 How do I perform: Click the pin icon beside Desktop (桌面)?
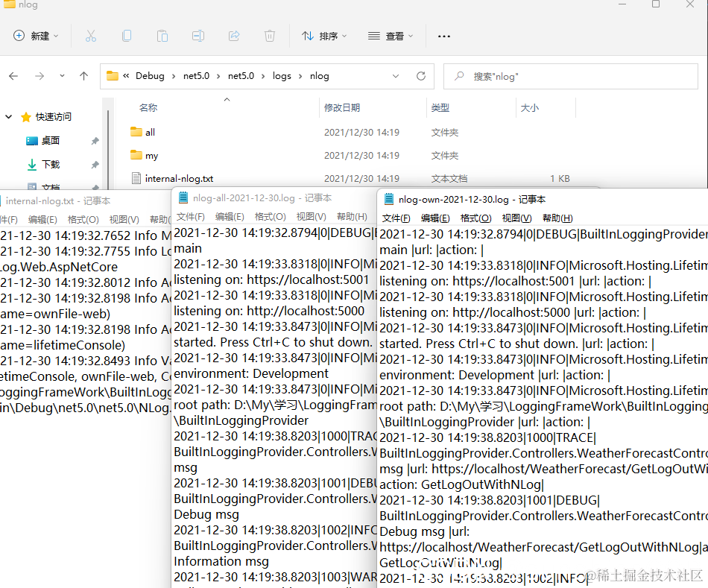point(95,141)
